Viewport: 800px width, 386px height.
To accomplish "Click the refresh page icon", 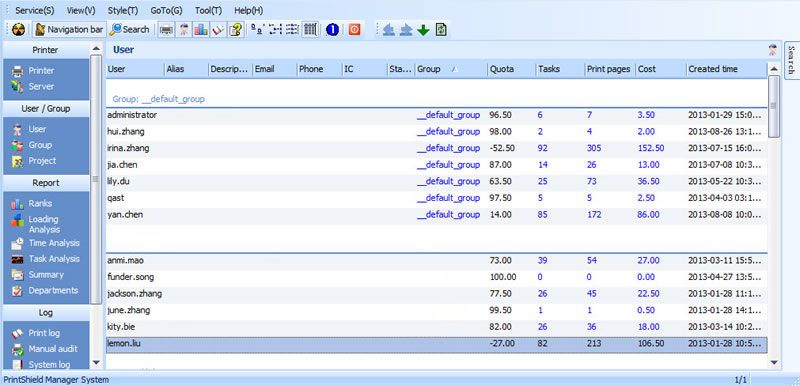I will (x=441, y=30).
